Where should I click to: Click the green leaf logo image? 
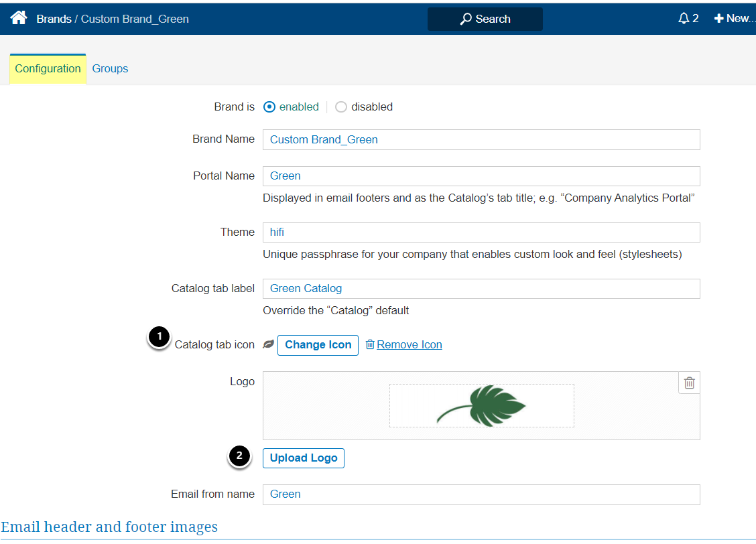[481, 405]
